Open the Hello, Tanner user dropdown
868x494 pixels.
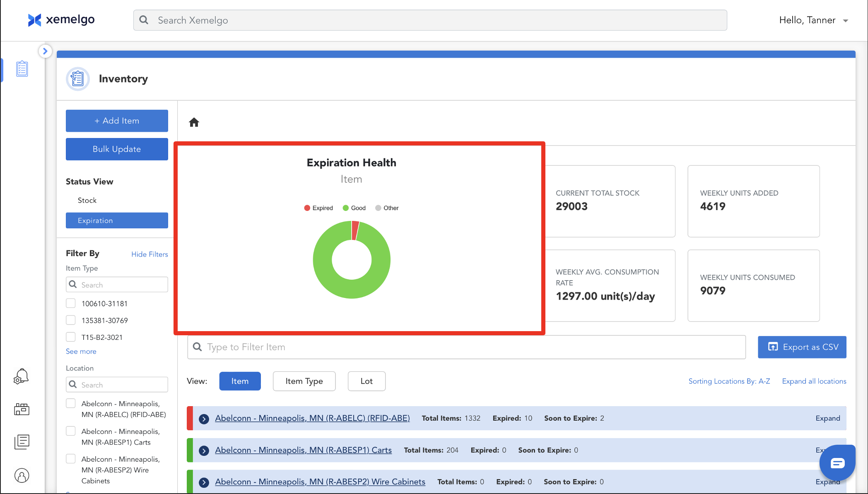click(x=813, y=20)
